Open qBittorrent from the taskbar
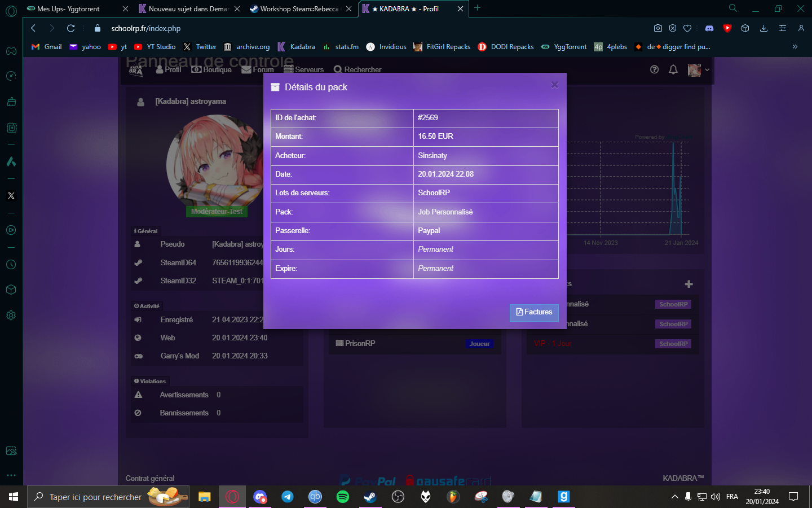 point(315,497)
